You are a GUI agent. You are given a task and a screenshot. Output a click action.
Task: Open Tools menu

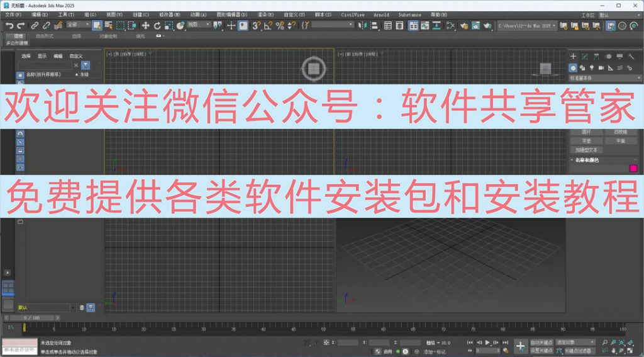(65, 15)
